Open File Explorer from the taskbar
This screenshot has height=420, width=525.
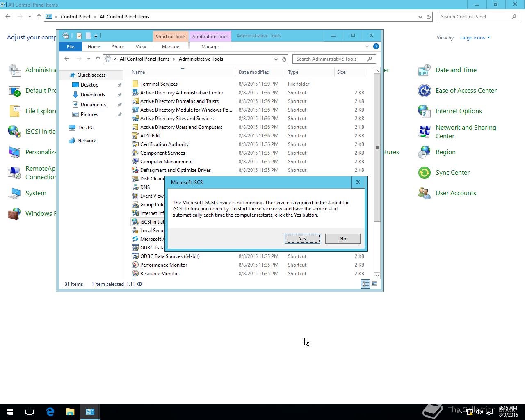pyautogui.click(x=70, y=412)
